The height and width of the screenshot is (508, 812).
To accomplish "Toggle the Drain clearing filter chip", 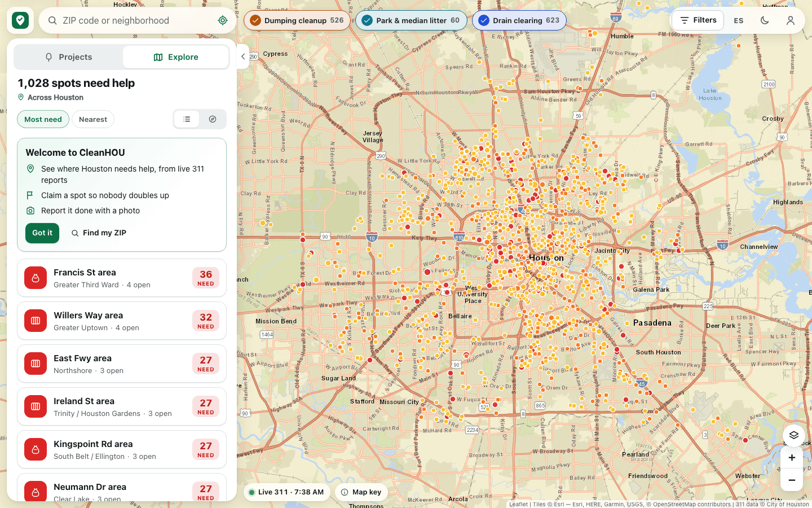I will [519, 20].
